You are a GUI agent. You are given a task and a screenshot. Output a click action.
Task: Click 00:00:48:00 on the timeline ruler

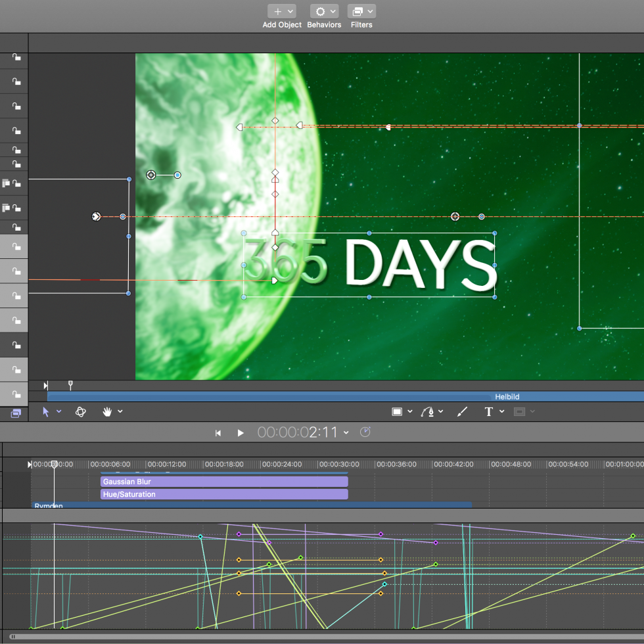click(511, 464)
